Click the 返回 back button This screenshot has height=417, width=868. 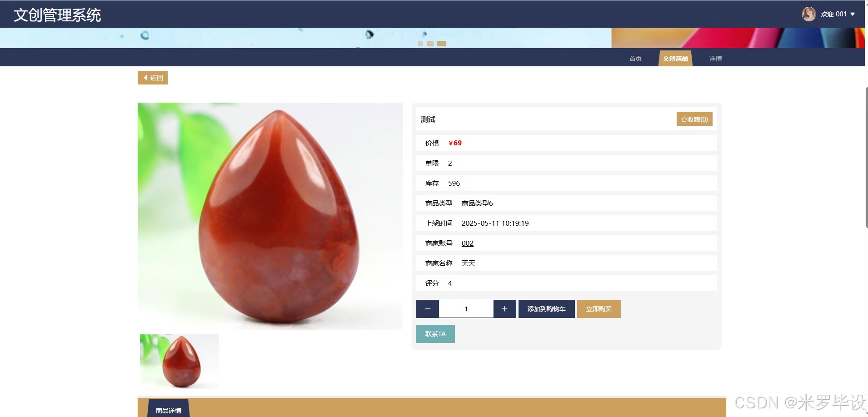pos(153,78)
